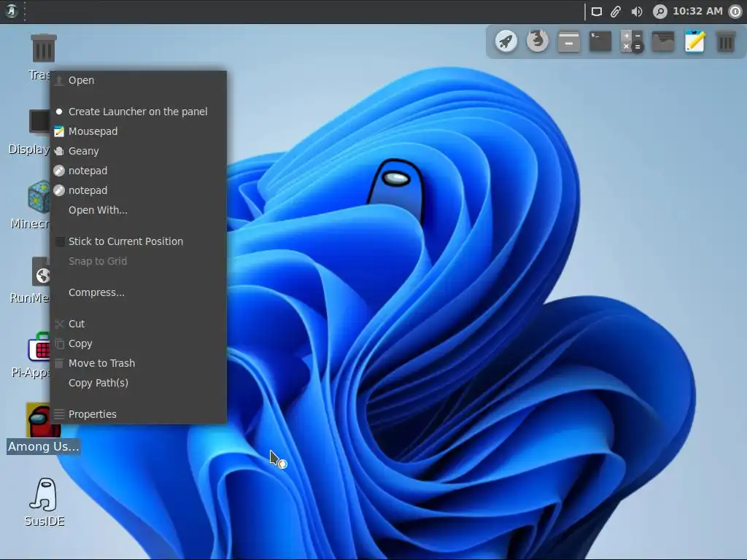Open the magnifier search icon in panel
The image size is (747, 560).
[659, 12]
